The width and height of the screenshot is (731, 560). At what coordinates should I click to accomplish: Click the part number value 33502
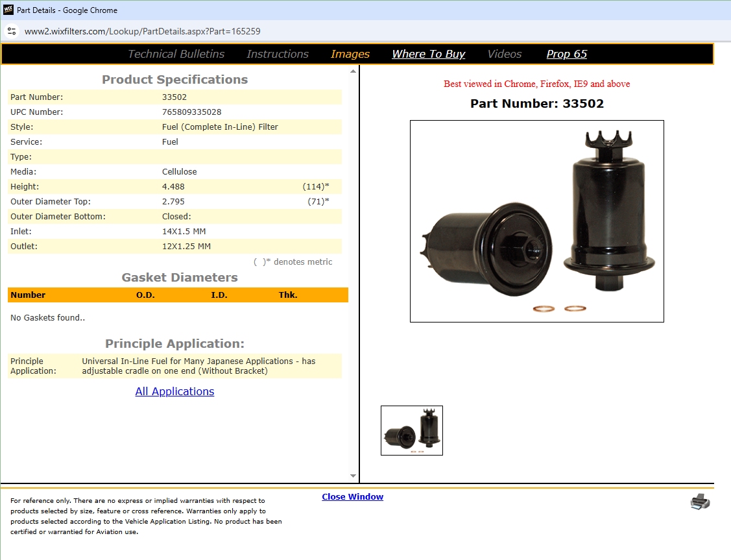point(174,97)
